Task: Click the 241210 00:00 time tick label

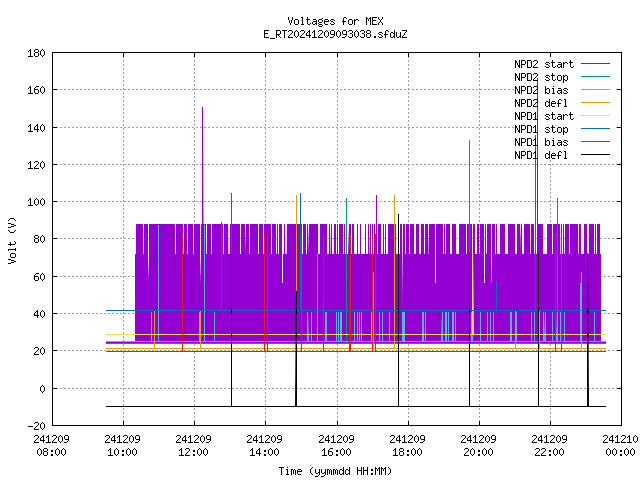Action: click(620, 446)
